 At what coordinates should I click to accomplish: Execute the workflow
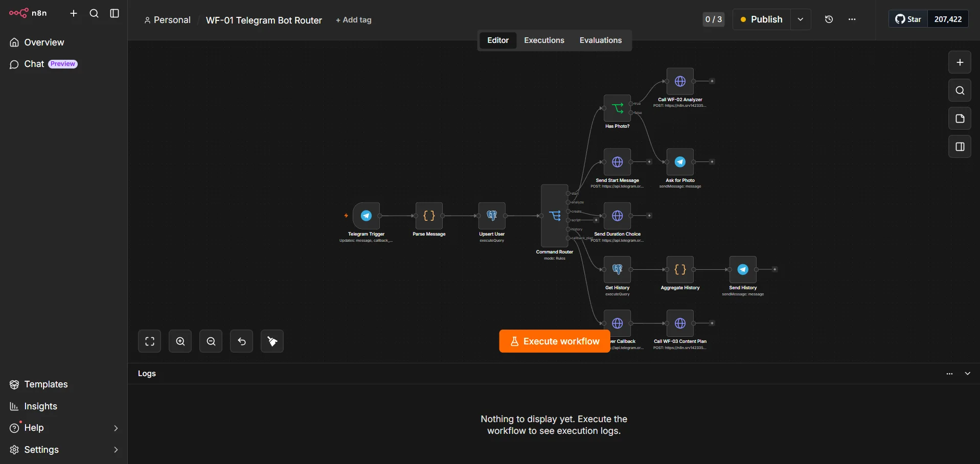point(555,341)
